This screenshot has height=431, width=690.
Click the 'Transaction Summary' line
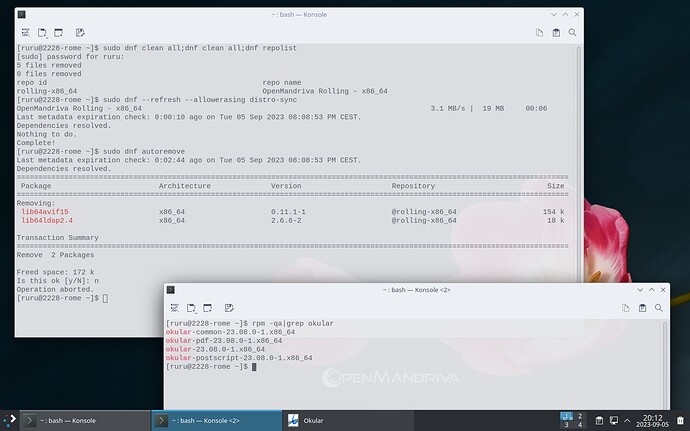(x=58, y=238)
